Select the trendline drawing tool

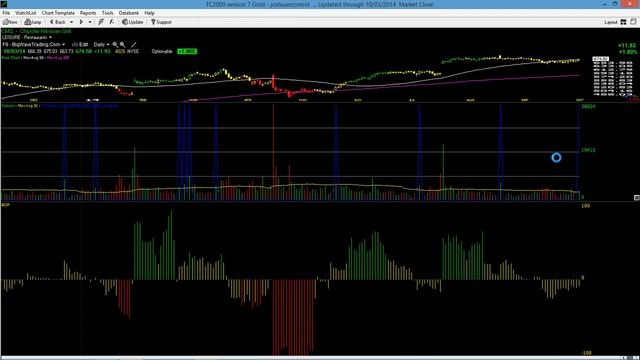click(x=134, y=44)
